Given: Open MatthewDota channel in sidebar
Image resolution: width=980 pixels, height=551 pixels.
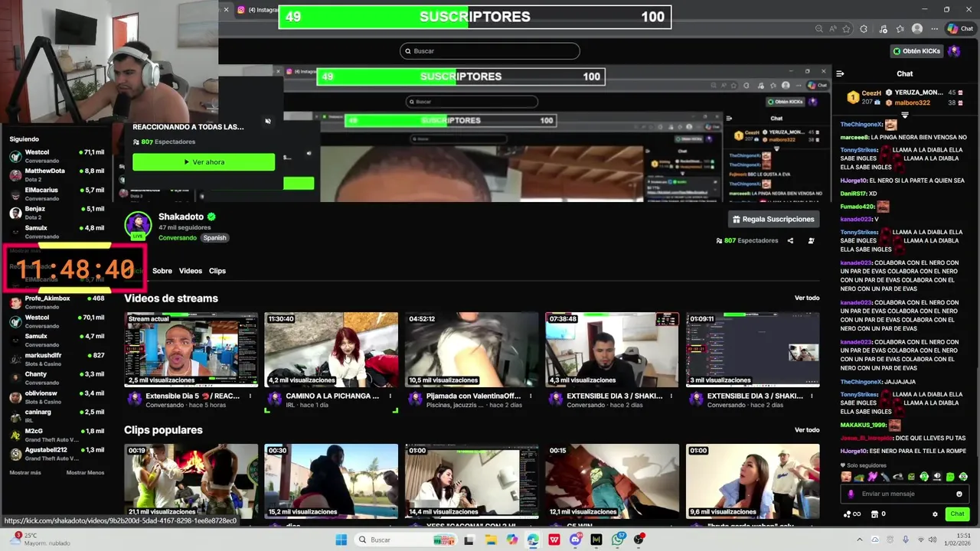Looking at the screenshot, I should click(x=56, y=174).
